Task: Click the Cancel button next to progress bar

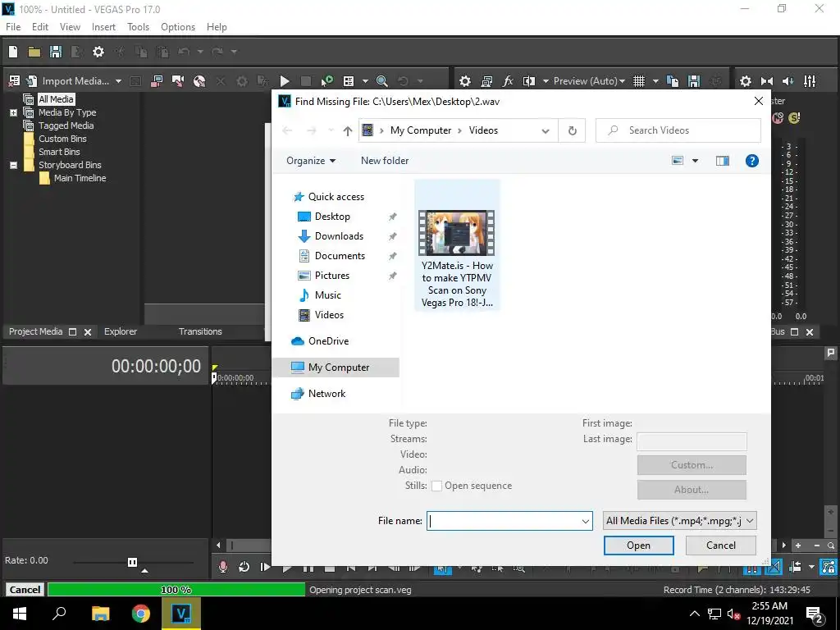Action: (25, 590)
